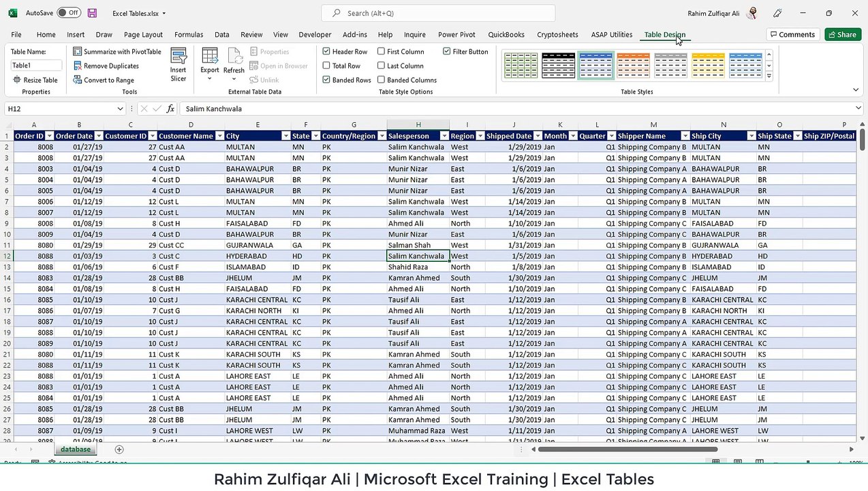Image resolution: width=868 pixels, height=491 pixels.
Task: Open Region filter dropdown
Action: [480, 136]
